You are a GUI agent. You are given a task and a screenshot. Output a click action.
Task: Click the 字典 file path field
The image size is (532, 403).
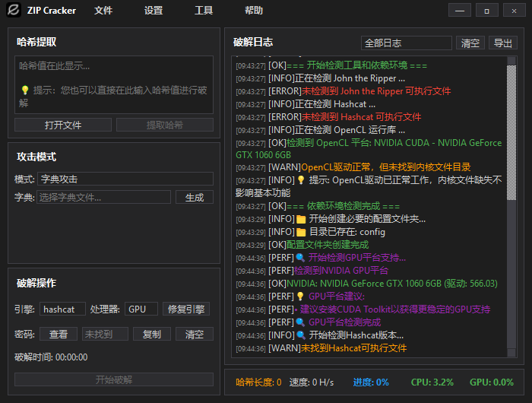tap(103, 197)
